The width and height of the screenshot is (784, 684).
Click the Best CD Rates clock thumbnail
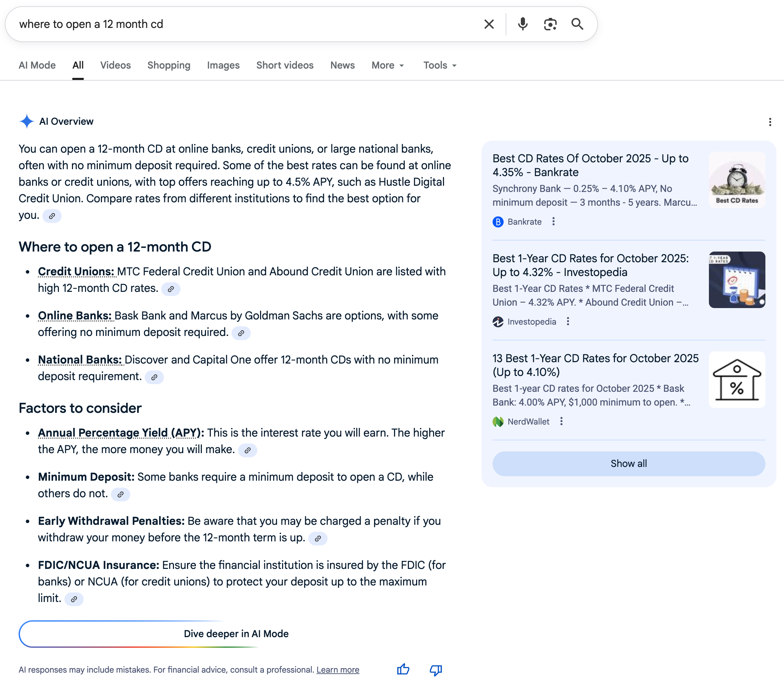(x=737, y=180)
